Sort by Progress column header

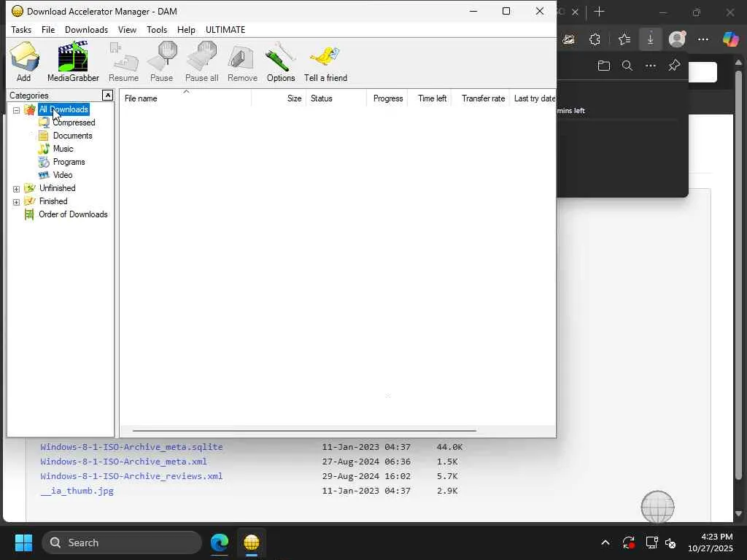click(x=387, y=98)
